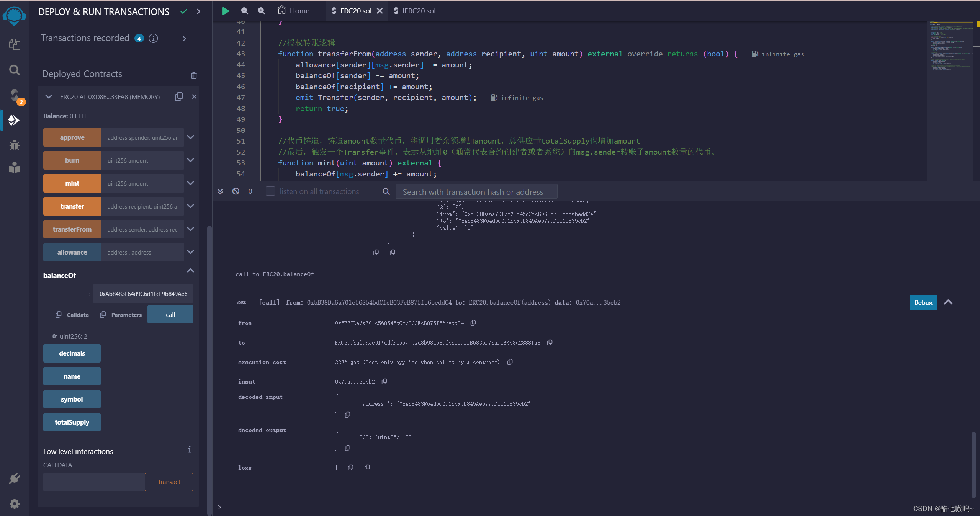Open the Debugger bug sidebar icon
This screenshot has width=980, height=516.
click(x=14, y=145)
